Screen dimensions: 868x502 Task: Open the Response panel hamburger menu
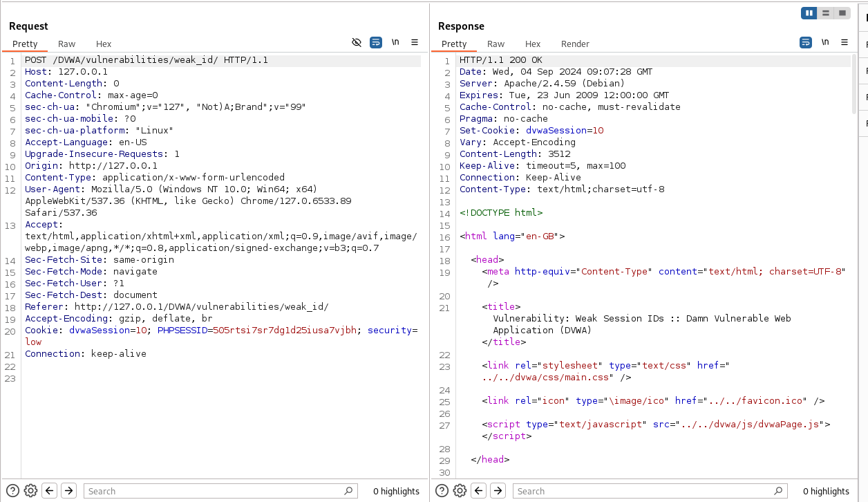(x=845, y=42)
